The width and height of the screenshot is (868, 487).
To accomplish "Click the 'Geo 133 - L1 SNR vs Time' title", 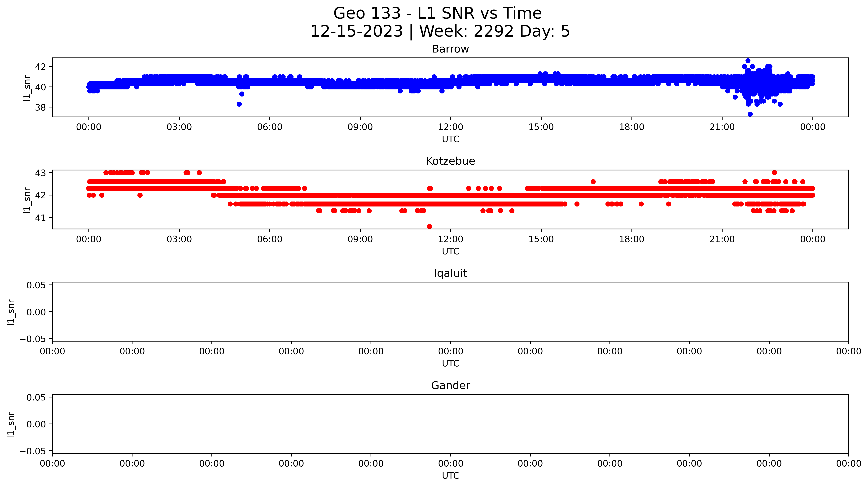I will (x=437, y=13).
